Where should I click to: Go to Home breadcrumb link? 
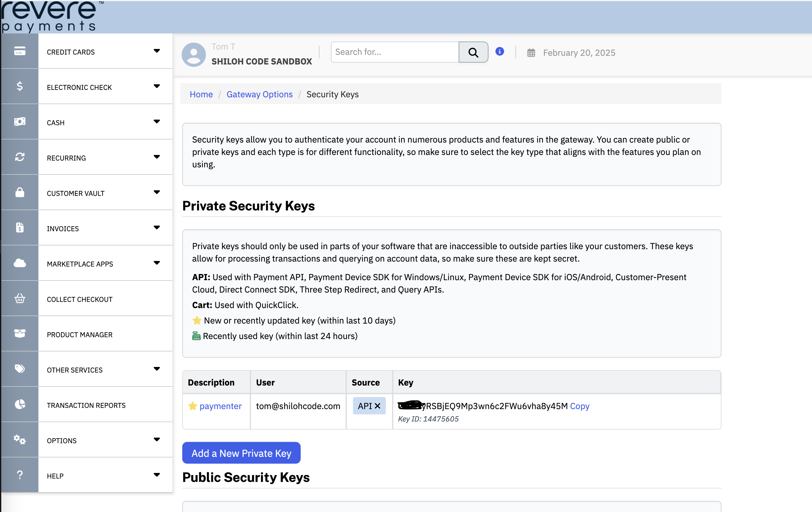pyautogui.click(x=201, y=94)
